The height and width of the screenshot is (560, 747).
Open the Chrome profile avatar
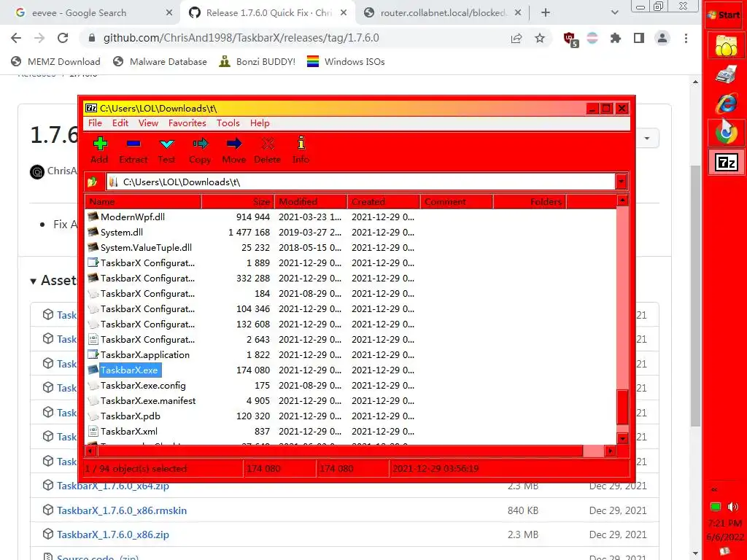(x=662, y=38)
